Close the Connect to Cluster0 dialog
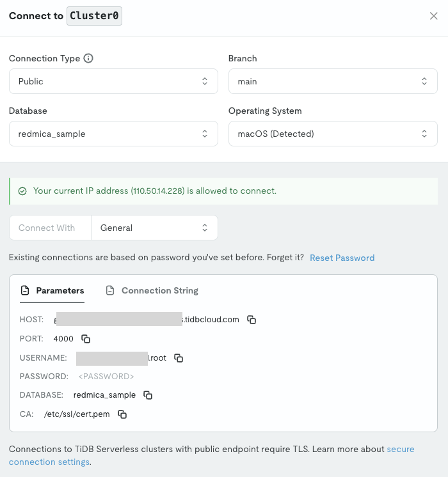Image resolution: width=448 pixels, height=477 pixels. point(433,16)
